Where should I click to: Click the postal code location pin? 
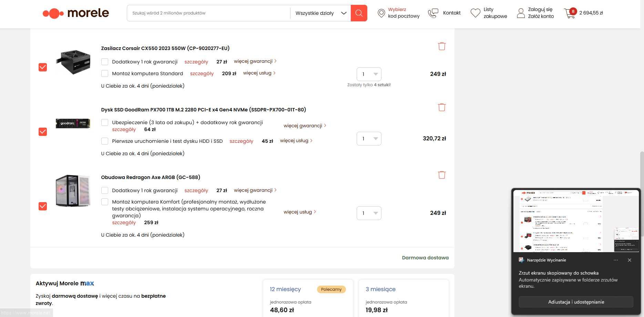381,13
